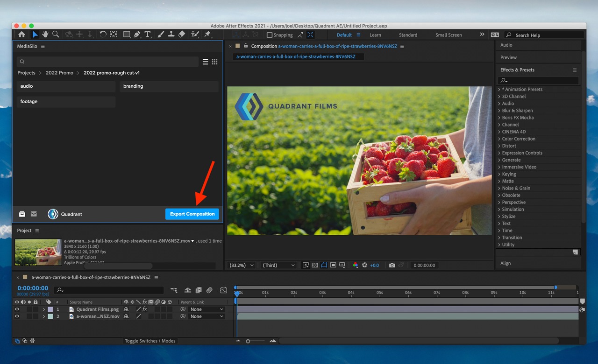Open the MediaSilo panel menu

coord(43,46)
